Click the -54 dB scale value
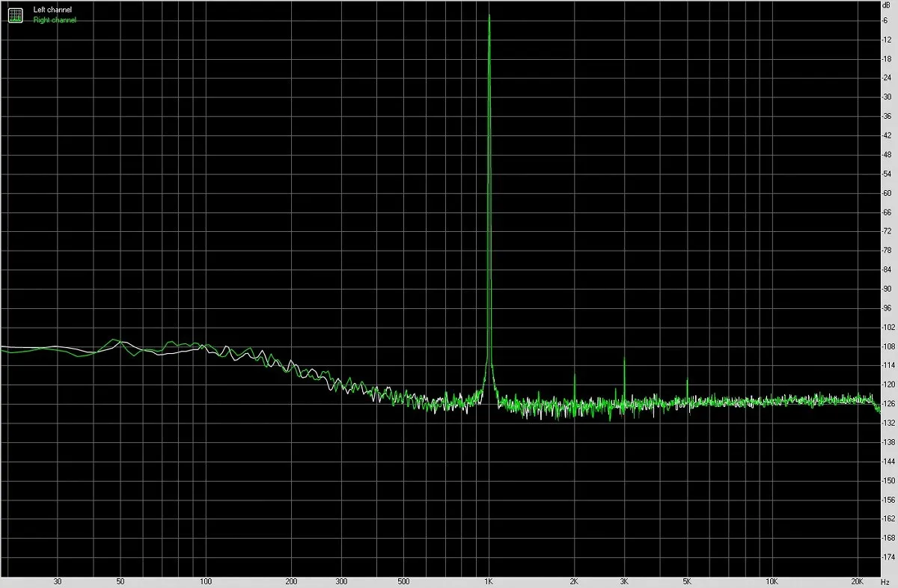898x588 pixels. click(888, 174)
